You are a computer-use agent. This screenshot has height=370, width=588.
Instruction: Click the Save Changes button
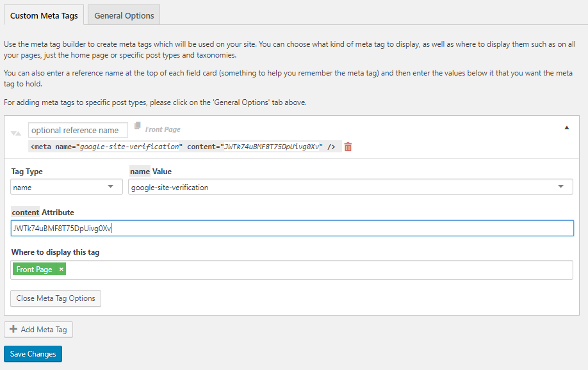[33, 353]
